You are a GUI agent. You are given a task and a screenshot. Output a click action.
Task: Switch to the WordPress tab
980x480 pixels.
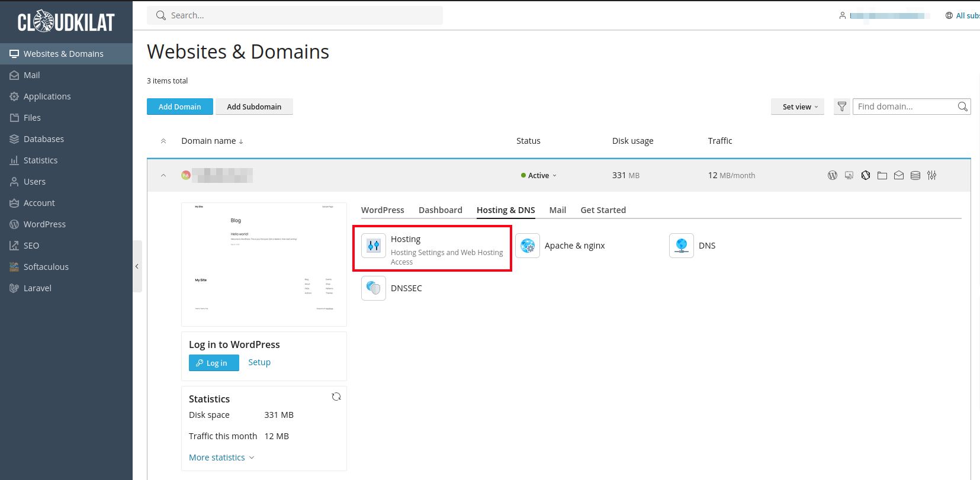point(383,210)
